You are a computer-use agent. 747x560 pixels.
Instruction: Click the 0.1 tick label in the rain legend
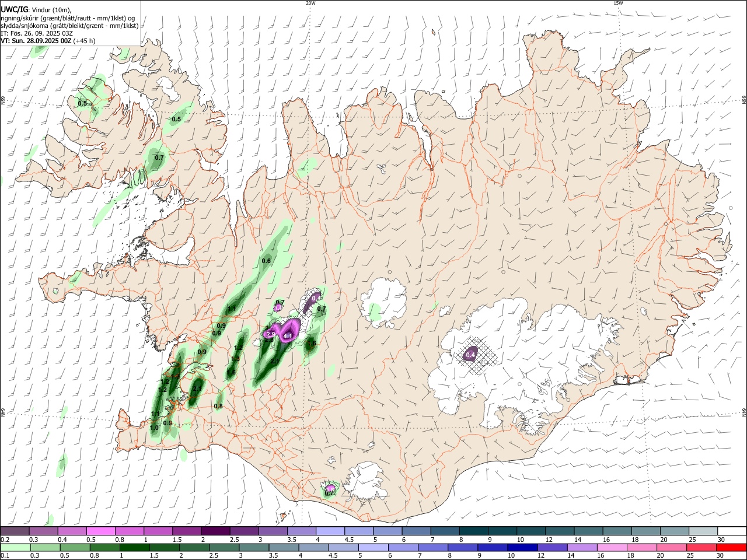[x=5, y=556]
